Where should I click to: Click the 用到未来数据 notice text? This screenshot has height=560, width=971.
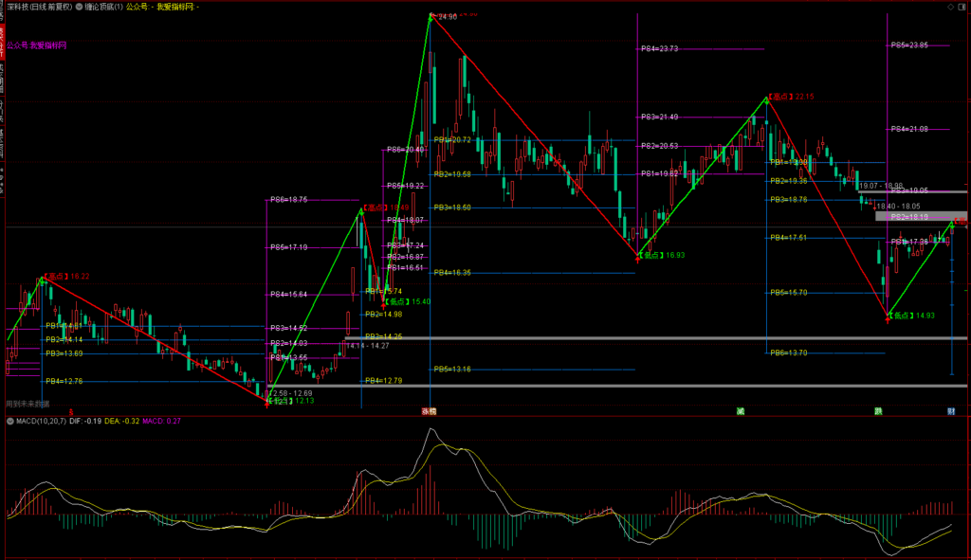click(27, 404)
